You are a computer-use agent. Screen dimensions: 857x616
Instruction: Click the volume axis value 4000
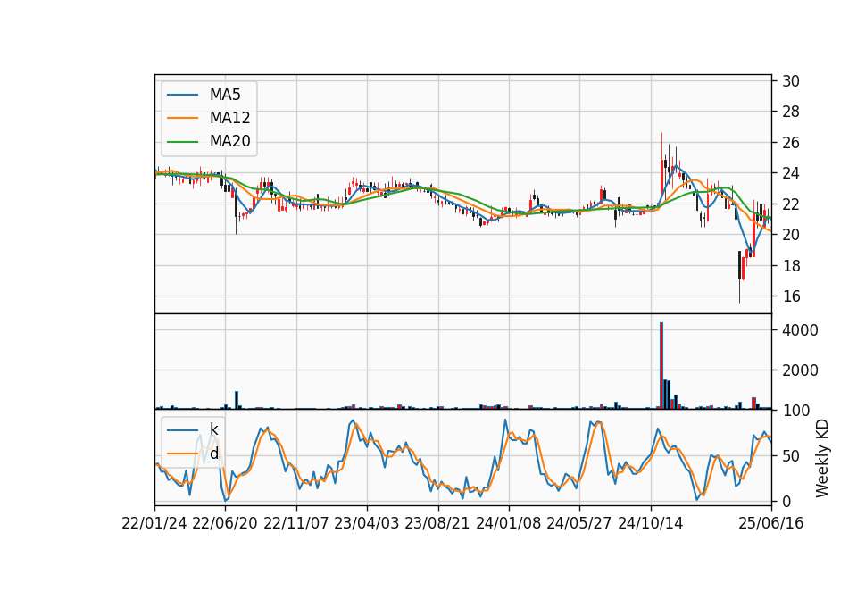(800, 330)
